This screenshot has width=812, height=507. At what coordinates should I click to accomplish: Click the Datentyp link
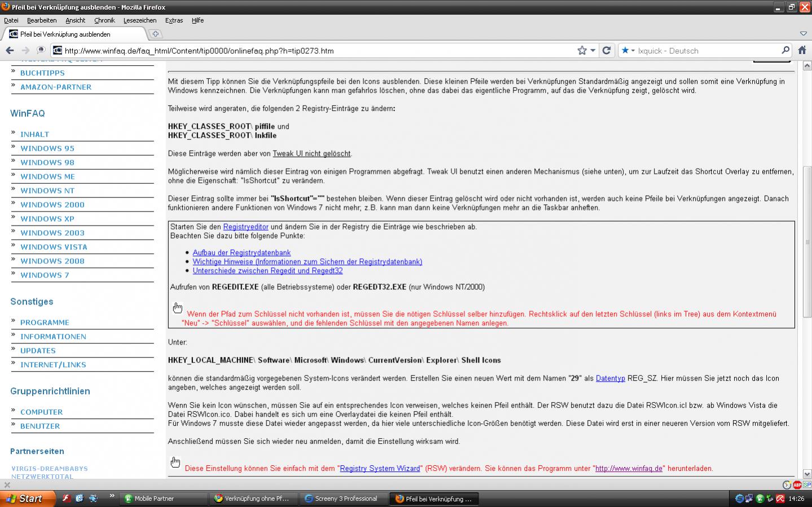pos(610,378)
